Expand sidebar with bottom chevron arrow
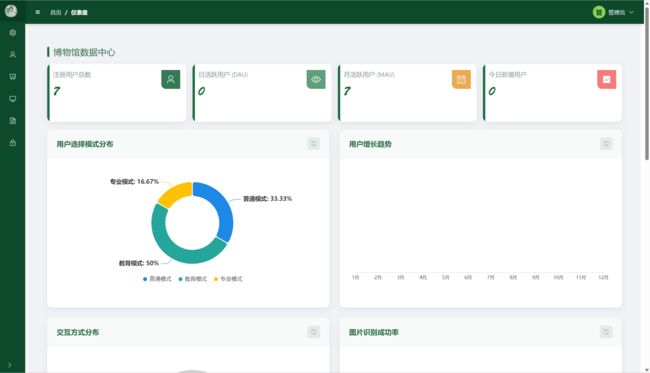The image size is (650, 373). [10, 365]
